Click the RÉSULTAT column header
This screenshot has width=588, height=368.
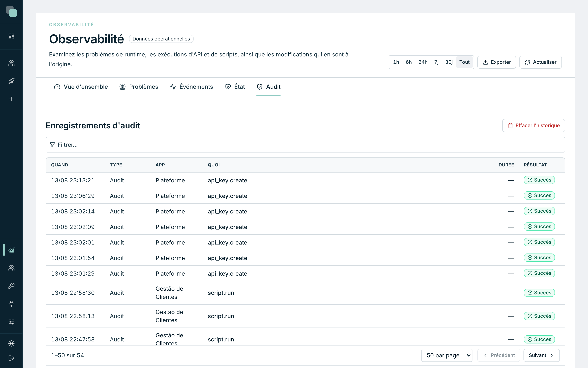pos(535,165)
